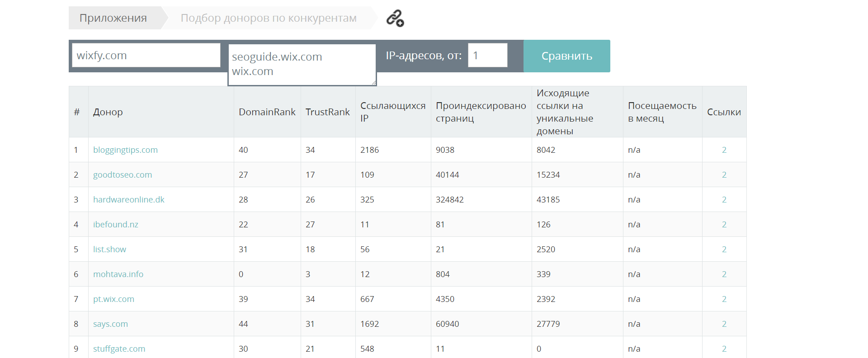Open the ibefound.nz donor link
This screenshot has height=358, width=868.
point(116,225)
